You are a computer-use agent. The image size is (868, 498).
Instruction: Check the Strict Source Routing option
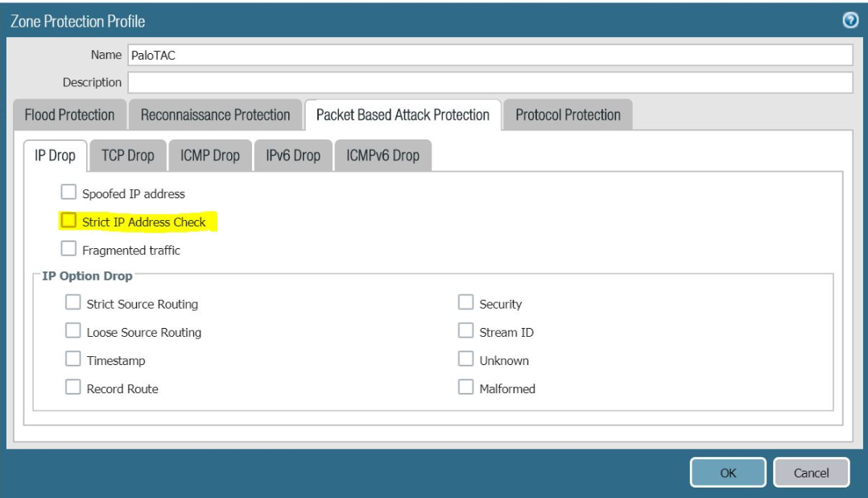pyautogui.click(x=71, y=302)
